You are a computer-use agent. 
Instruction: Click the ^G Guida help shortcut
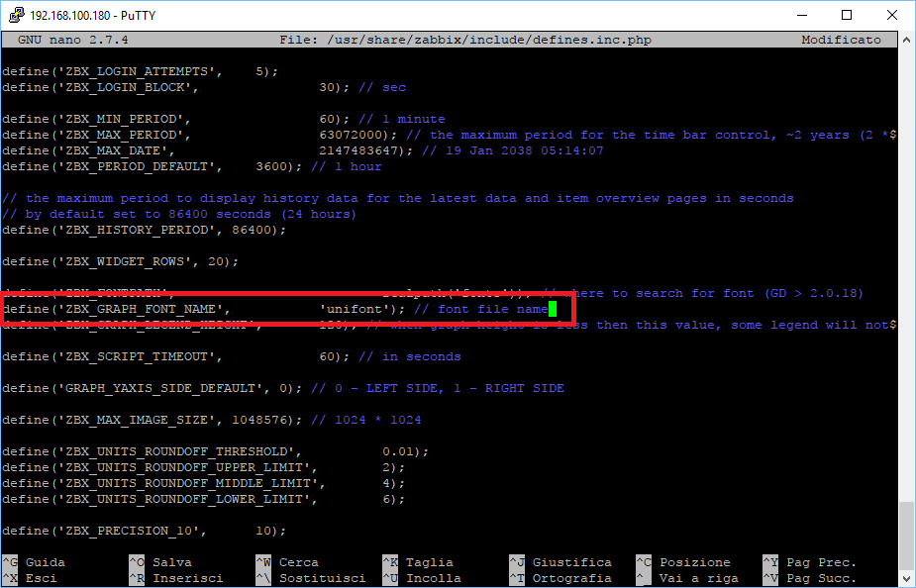point(34,562)
